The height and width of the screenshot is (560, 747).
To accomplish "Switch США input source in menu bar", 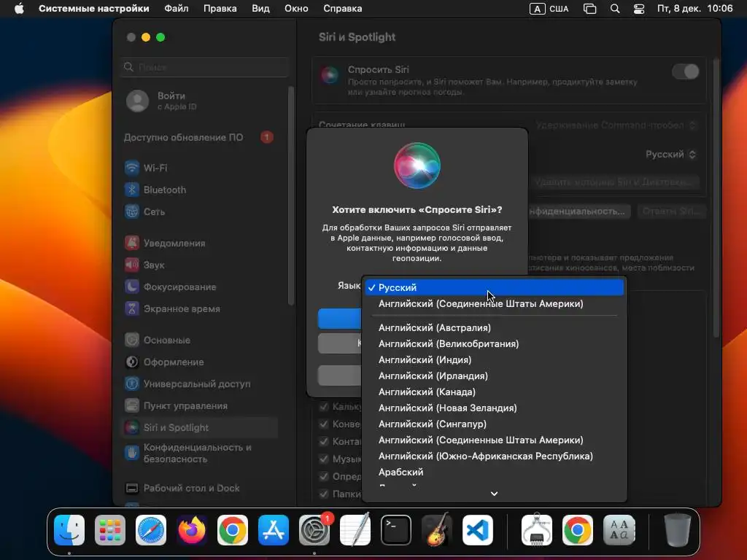I will [549, 9].
